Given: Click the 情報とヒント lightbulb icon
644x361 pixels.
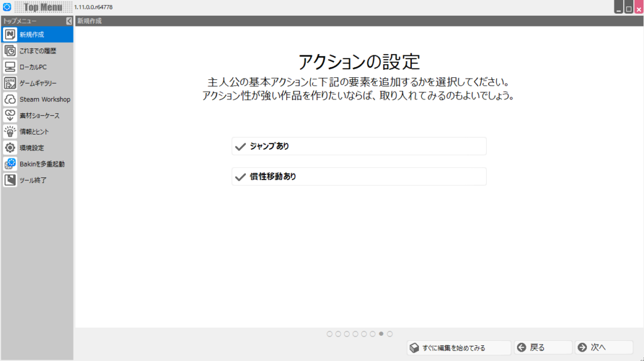Looking at the screenshot, I should click(x=10, y=132).
